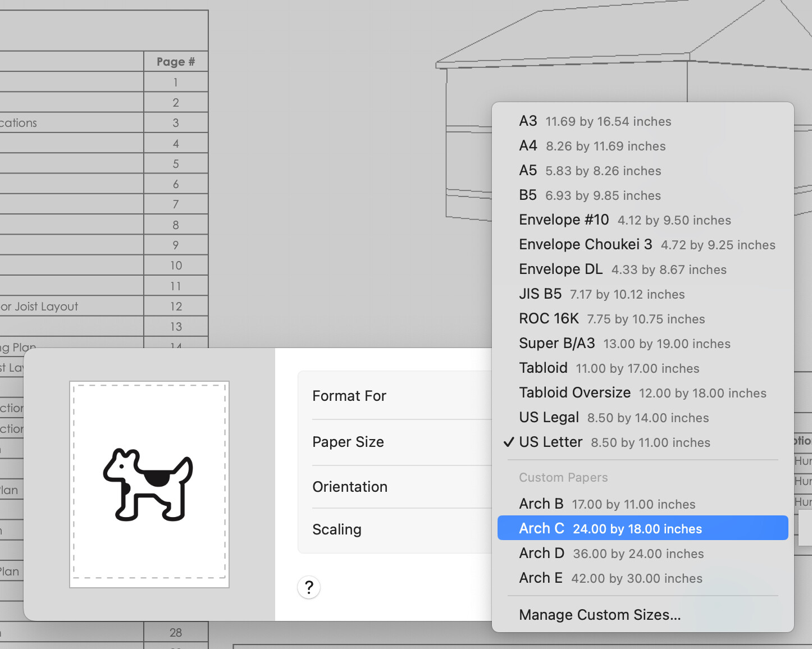Image resolution: width=812 pixels, height=649 pixels.
Task: Open the help question mark button
Action: (309, 587)
